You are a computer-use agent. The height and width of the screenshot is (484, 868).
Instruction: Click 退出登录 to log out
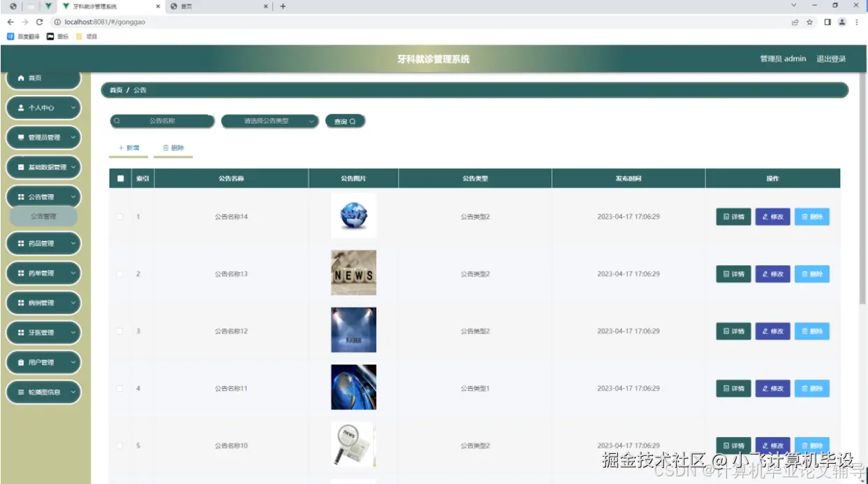point(832,59)
